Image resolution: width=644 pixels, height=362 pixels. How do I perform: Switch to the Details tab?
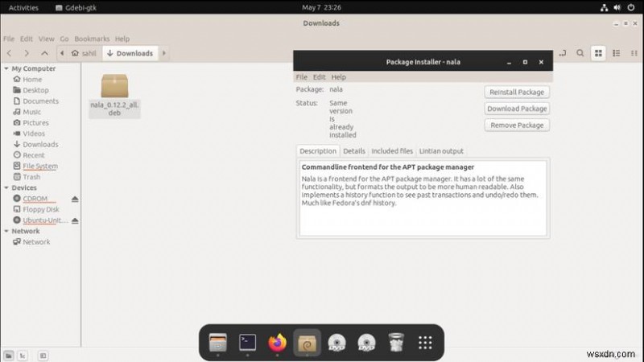354,151
